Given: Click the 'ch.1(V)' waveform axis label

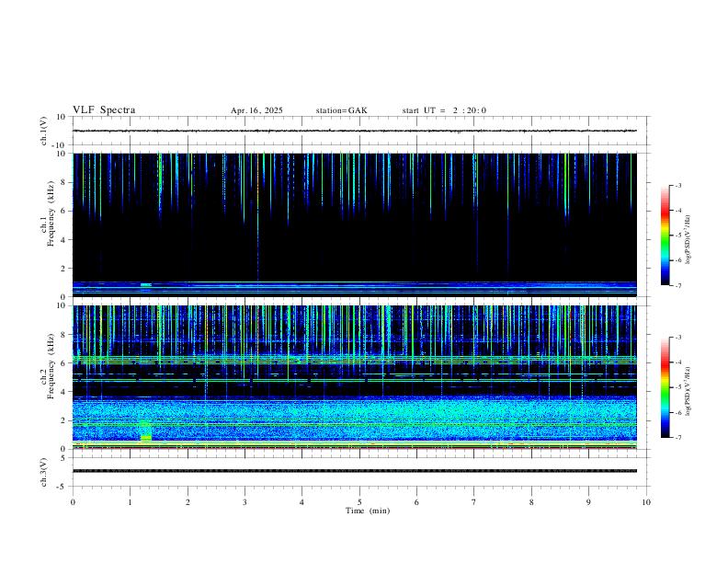Looking at the screenshot, I should coord(43,131).
